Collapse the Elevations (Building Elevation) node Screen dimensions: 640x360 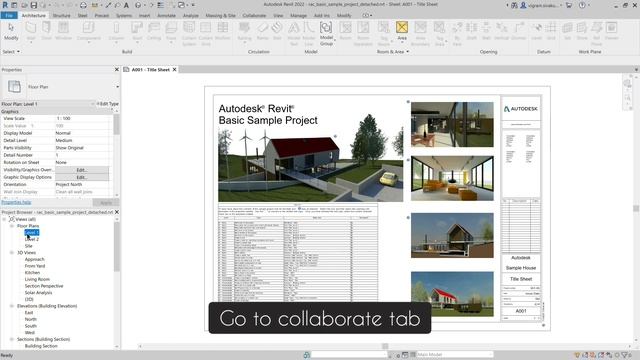coord(12,306)
